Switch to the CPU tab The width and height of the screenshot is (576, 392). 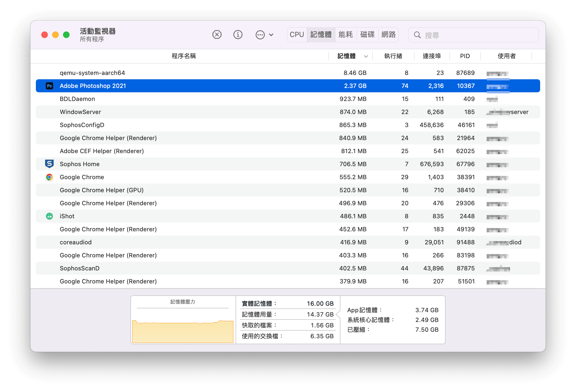click(297, 35)
